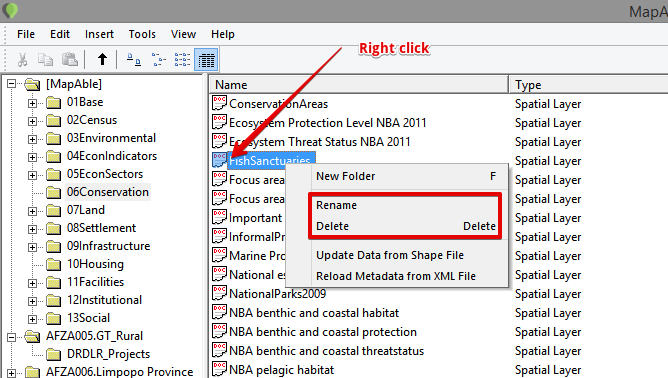Expand the 03Environmental folder
Viewport: 668px width, 378px height.
[x=32, y=139]
